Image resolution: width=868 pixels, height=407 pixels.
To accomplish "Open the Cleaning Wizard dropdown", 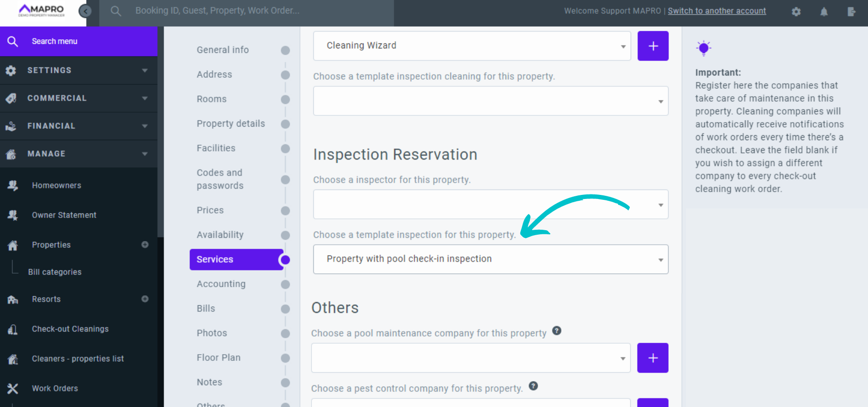I will coord(472,46).
